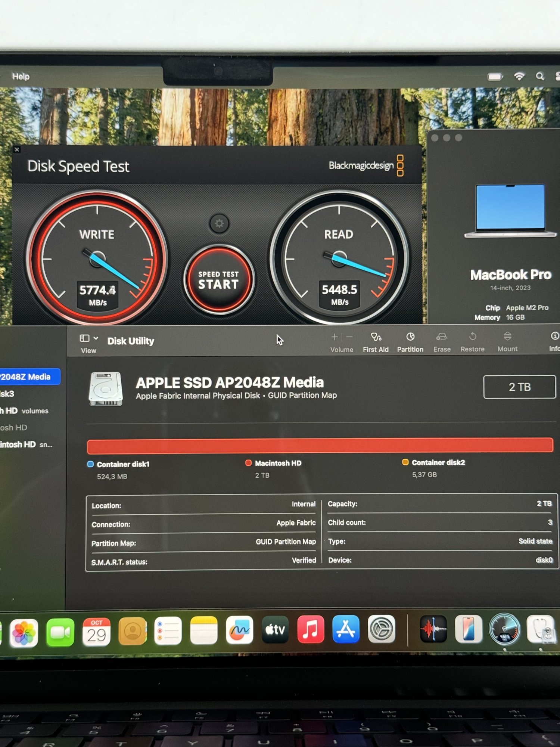Show disk Info in Disk Utility
This screenshot has width=560, height=747.
coord(554,341)
